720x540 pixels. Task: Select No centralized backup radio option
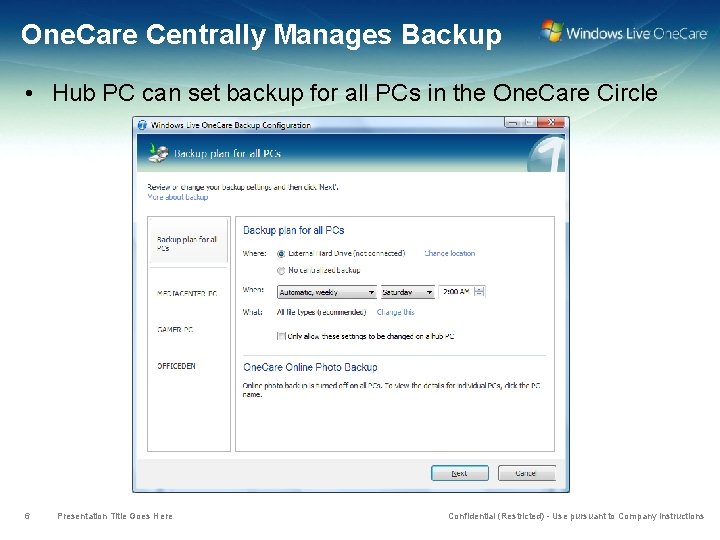(x=281, y=270)
